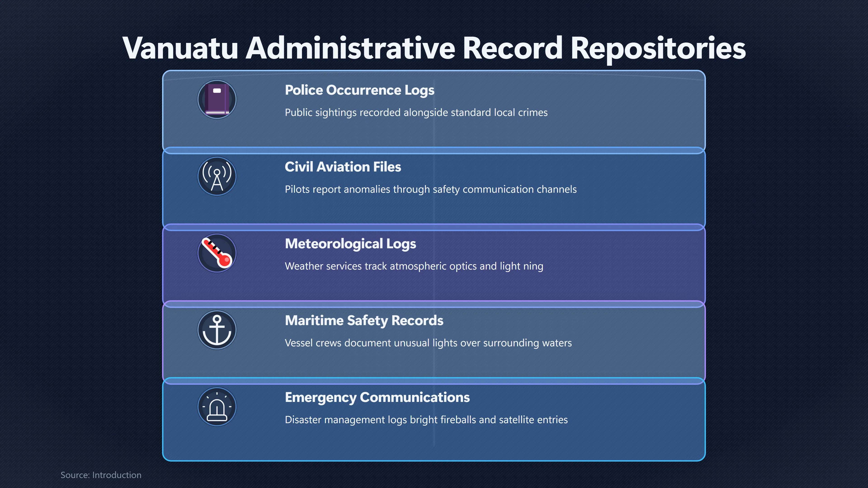Click the radio tower icon for Civil Aviation Files

pos(217,176)
